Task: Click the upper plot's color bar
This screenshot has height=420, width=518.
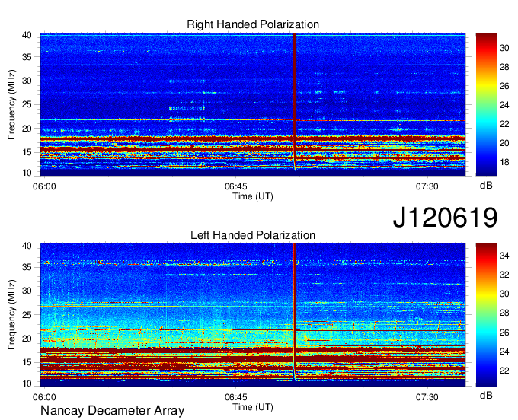Action: click(486, 104)
